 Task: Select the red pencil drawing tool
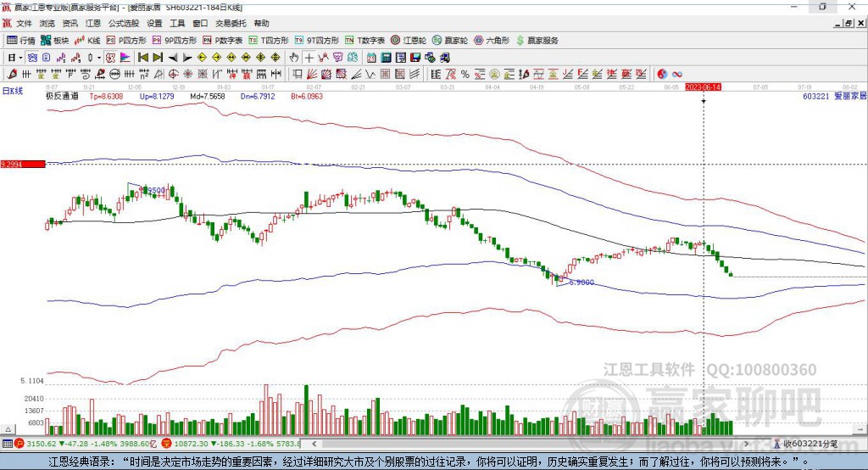12,75
